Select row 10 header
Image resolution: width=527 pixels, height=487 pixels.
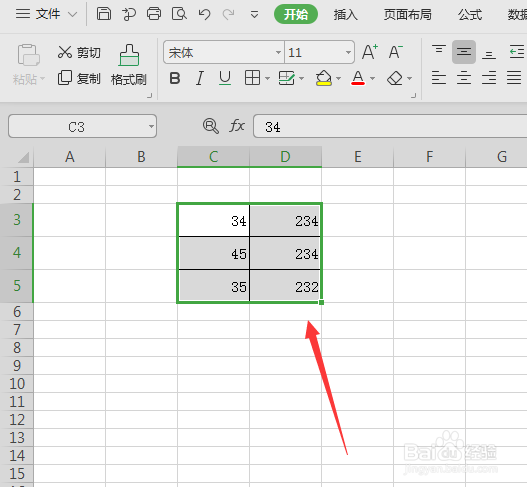(17, 383)
